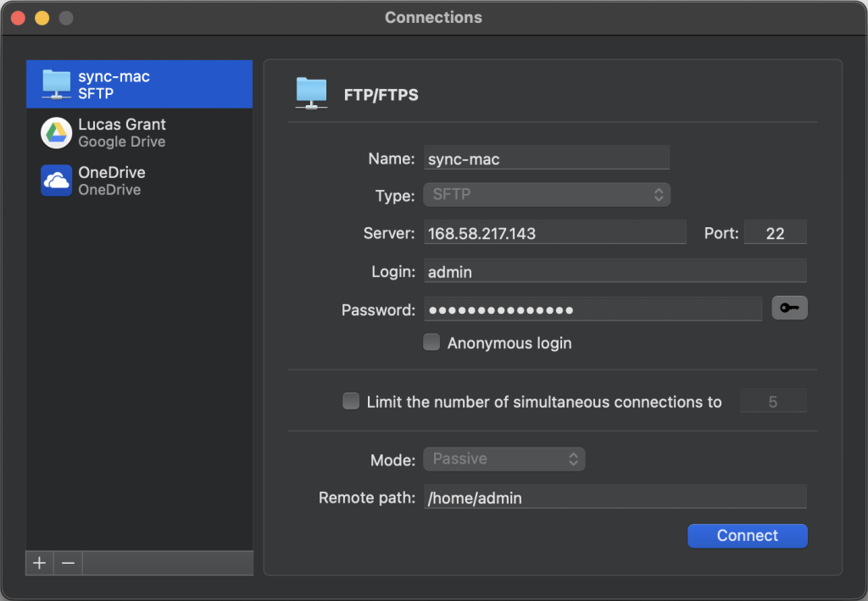The height and width of the screenshot is (601, 868).
Task: Open the Type dropdown showing SFTP
Action: (x=547, y=194)
